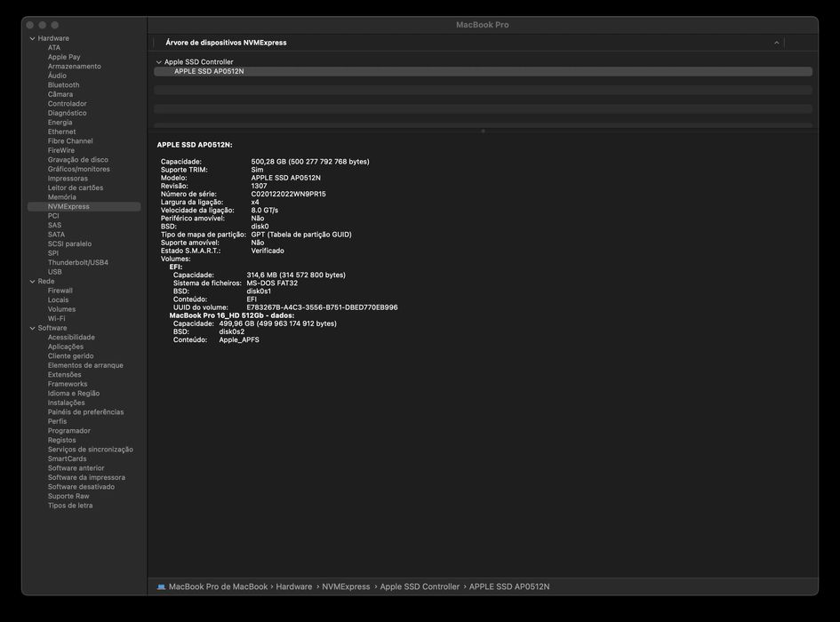This screenshot has height=622, width=840.
Task: Open USB in the sidebar
Action: coord(54,272)
